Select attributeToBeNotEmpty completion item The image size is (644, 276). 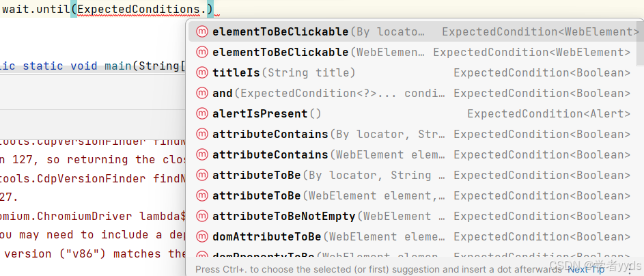[414, 216]
